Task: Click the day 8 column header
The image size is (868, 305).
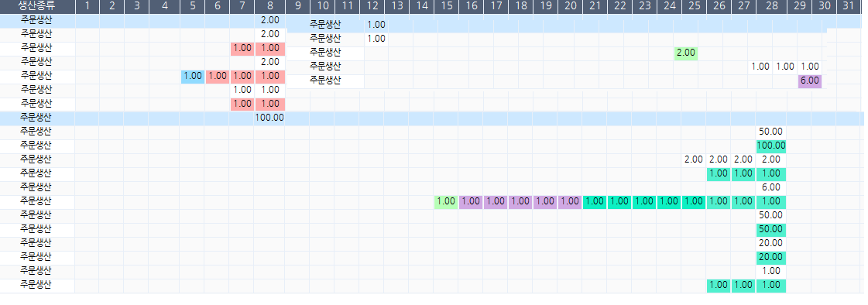Action: pos(269,7)
